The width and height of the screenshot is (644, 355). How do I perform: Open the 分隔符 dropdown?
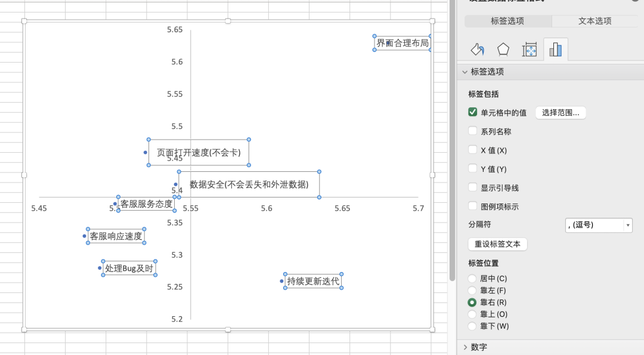[599, 225]
